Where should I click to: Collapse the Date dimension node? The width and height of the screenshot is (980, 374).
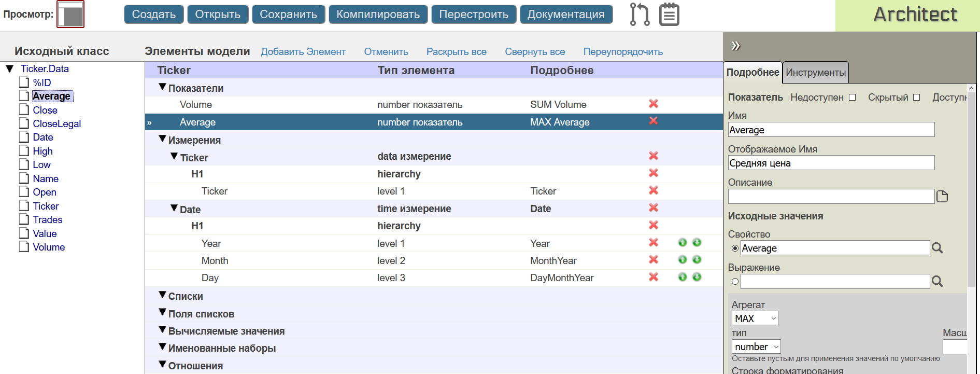(x=174, y=208)
